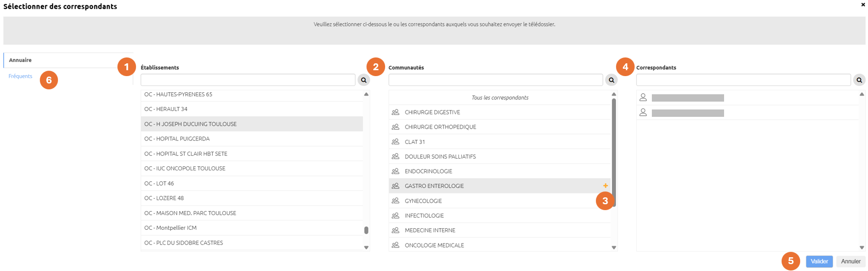Viewport: 868px width, 271px height.
Task: Click the Communautés list up scroll arrow
Action: click(614, 94)
